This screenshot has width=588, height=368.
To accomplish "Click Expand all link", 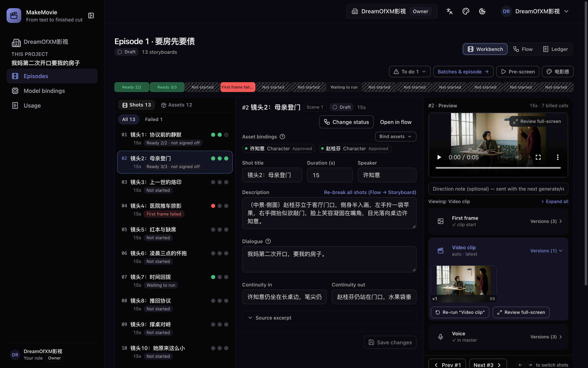I will pyautogui.click(x=555, y=201).
